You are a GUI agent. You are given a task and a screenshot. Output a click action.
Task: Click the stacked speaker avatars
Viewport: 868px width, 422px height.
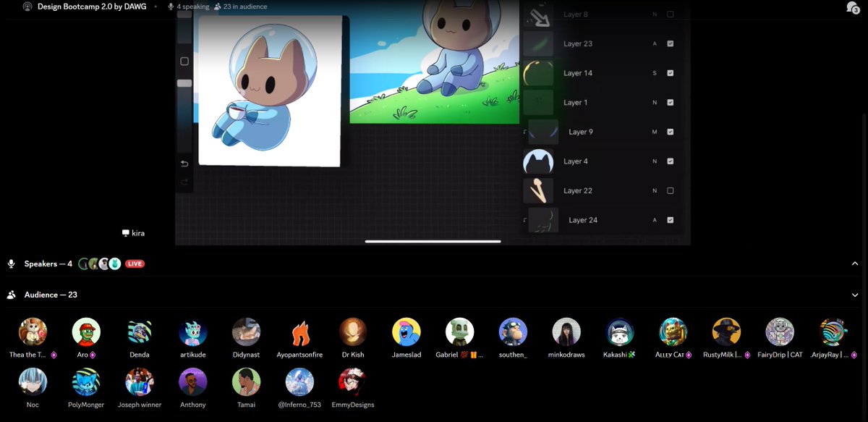pos(99,264)
